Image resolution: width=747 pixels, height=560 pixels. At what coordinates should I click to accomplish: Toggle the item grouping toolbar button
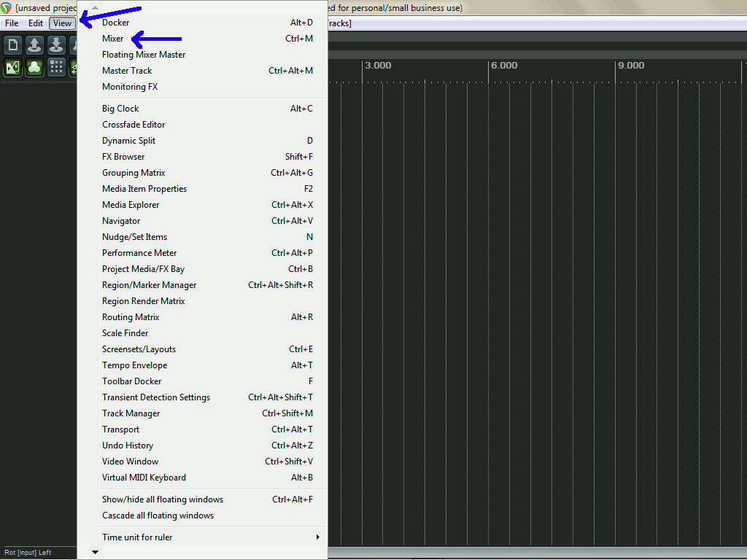pos(34,67)
